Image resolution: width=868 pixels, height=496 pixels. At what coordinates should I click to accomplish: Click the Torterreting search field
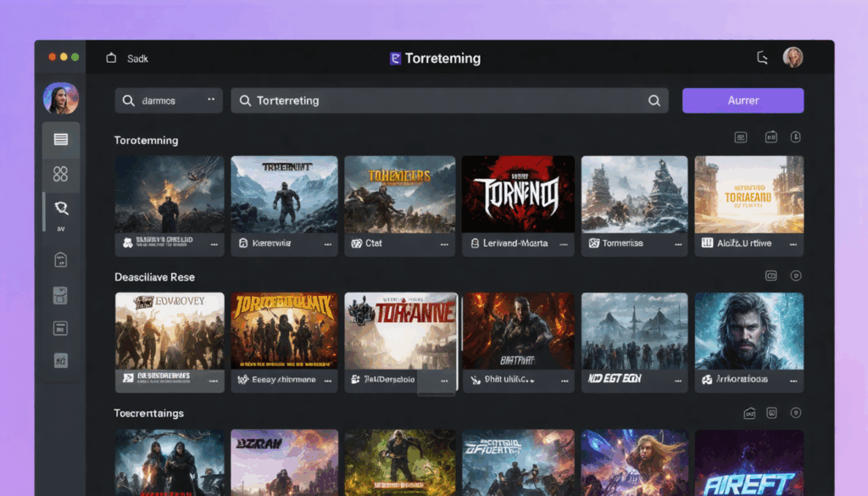[449, 100]
